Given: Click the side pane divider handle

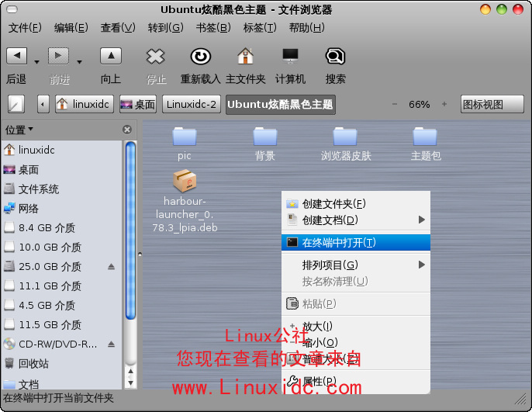Looking at the screenshot, I should coord(140,254).
